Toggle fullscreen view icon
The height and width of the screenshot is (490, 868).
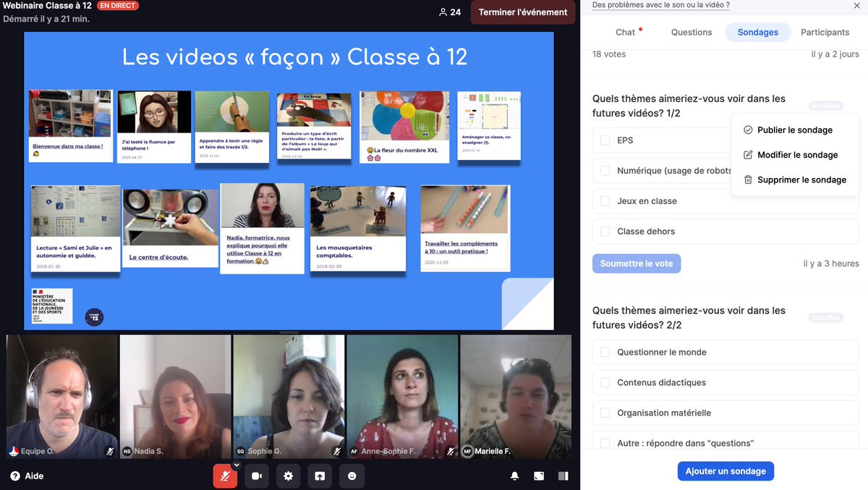[x=539, y=476]
